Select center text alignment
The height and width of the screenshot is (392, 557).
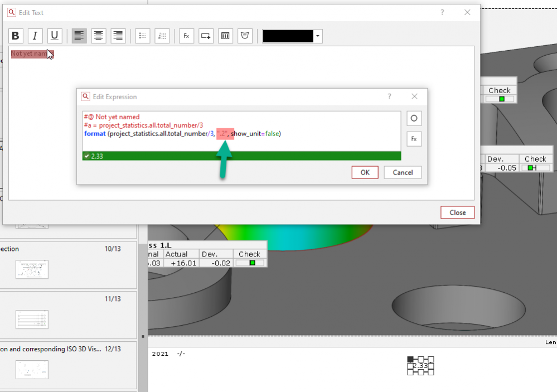[99, 36]
